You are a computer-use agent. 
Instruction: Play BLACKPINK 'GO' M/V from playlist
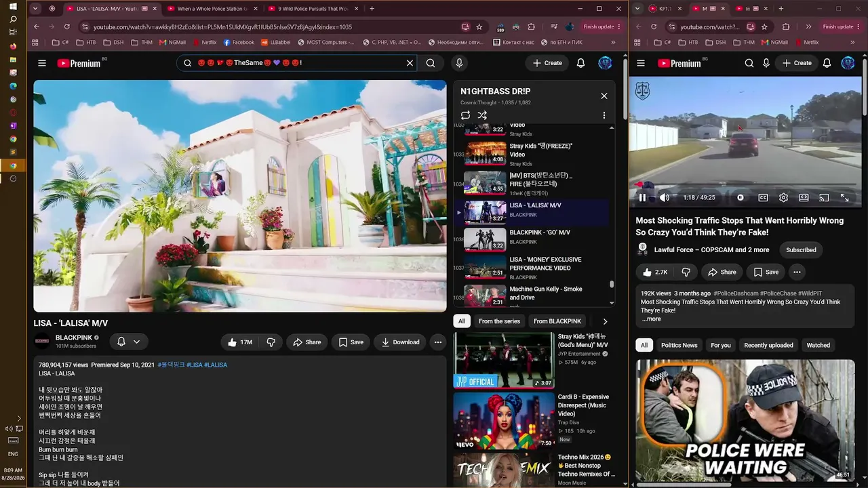click(531, 239)
